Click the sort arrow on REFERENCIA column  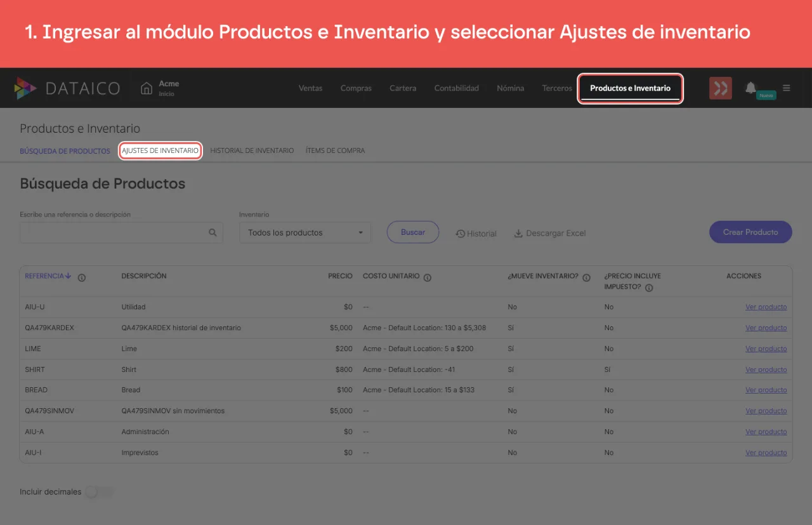click(x=69, y=276)
